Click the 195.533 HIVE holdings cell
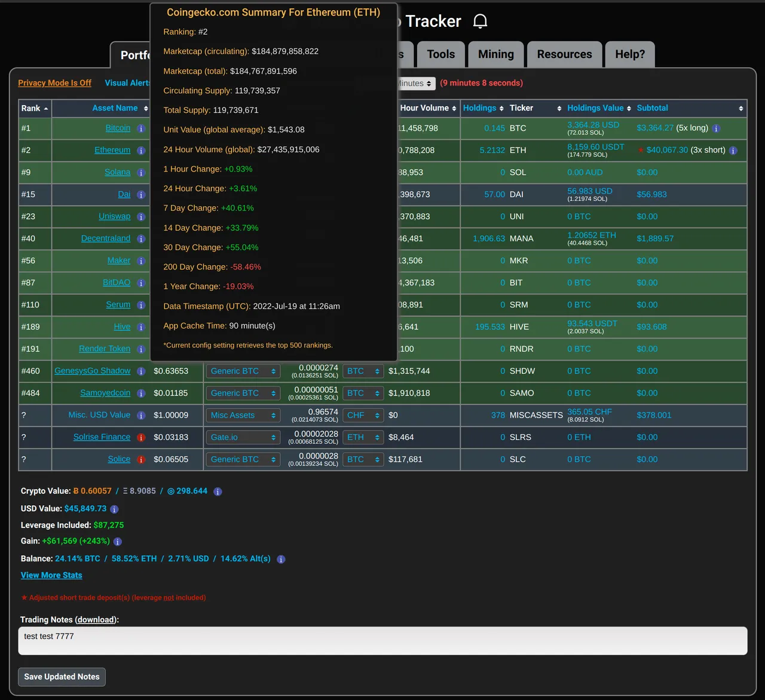765x700 pixels. click(x=490, y=327)
